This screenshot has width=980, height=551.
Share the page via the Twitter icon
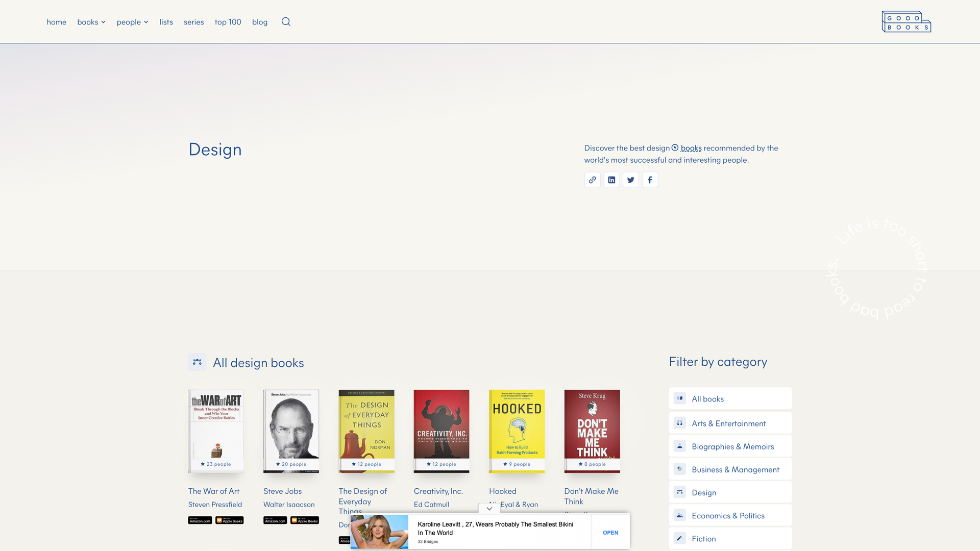[x=631, y=180]
